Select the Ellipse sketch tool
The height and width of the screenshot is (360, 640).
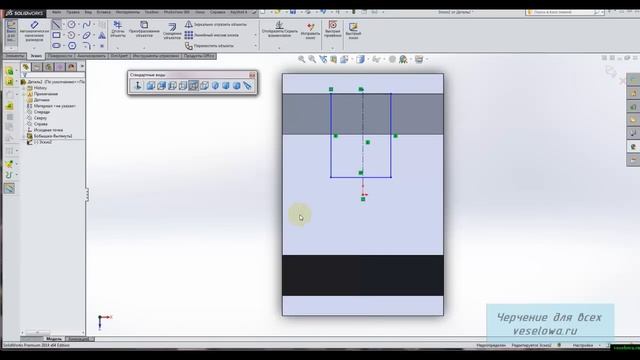point(87,35)
